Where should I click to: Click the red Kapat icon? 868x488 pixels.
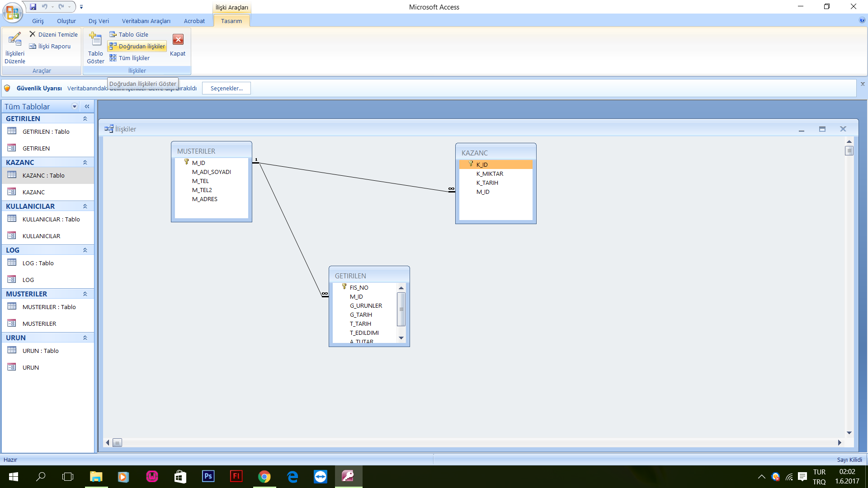coord(178,40)
